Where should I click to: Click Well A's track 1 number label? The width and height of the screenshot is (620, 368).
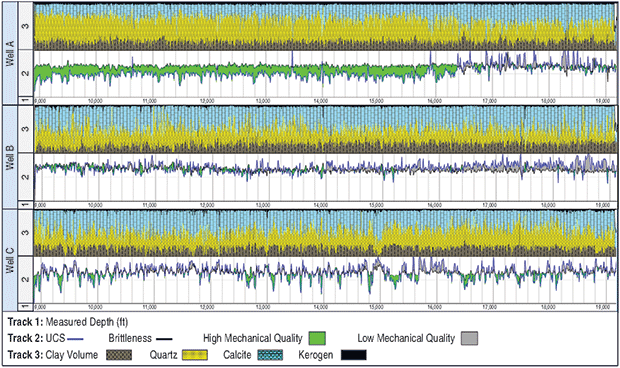coord(25,100)
